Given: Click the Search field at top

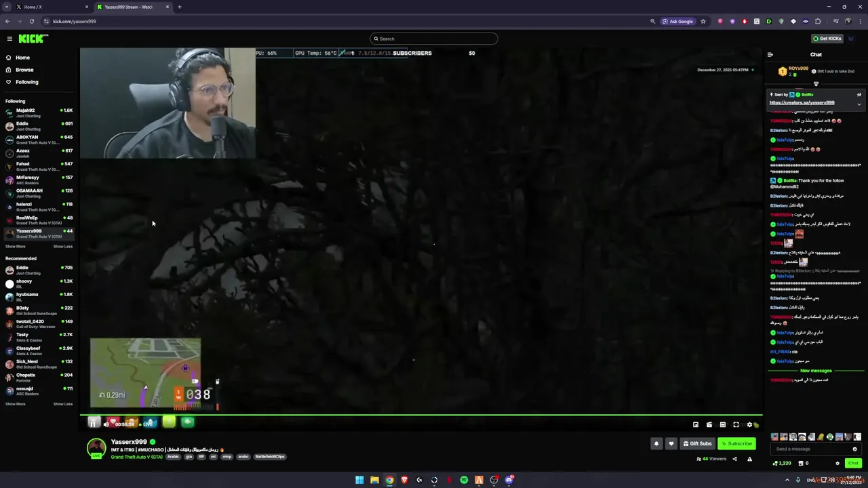Looking at the screenshot, I should pyautogui.click(x=434, y=39).
